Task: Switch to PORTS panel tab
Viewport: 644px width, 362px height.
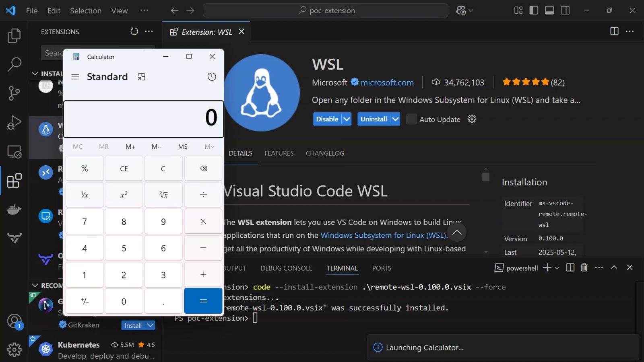Action: coord(382,268)
